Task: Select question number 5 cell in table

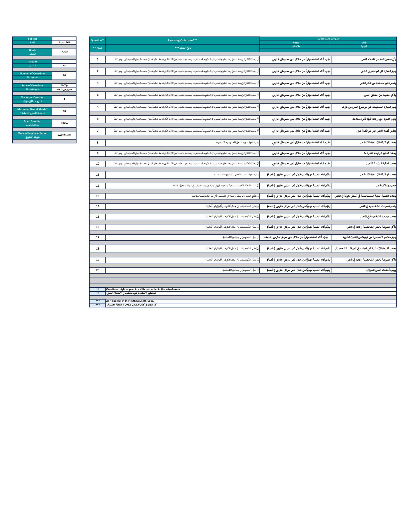Action: click(x=98, y=107)
